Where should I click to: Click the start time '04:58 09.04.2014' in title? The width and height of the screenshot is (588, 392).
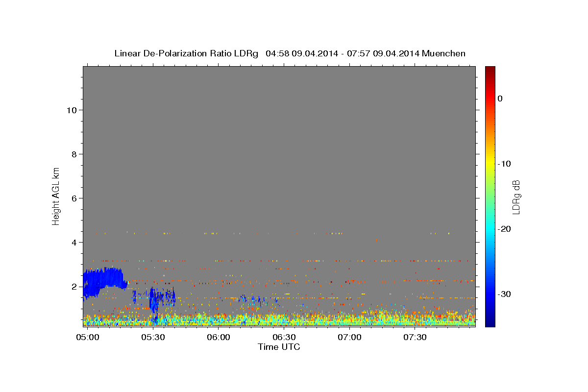[x=302, y=53]
